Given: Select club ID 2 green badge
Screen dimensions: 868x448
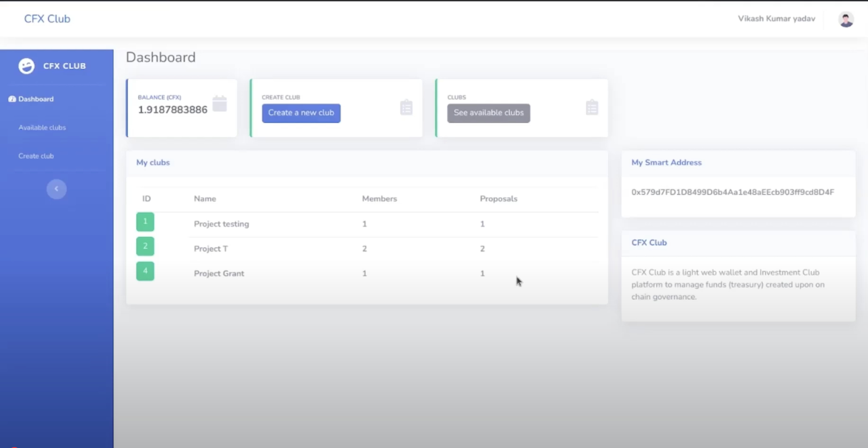Looking at the screenshot, I should click(x=145, y=246).
